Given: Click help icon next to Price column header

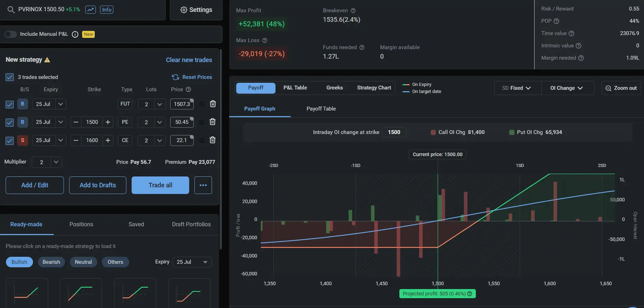Looking at the screenshot, I should click(188, 89).
